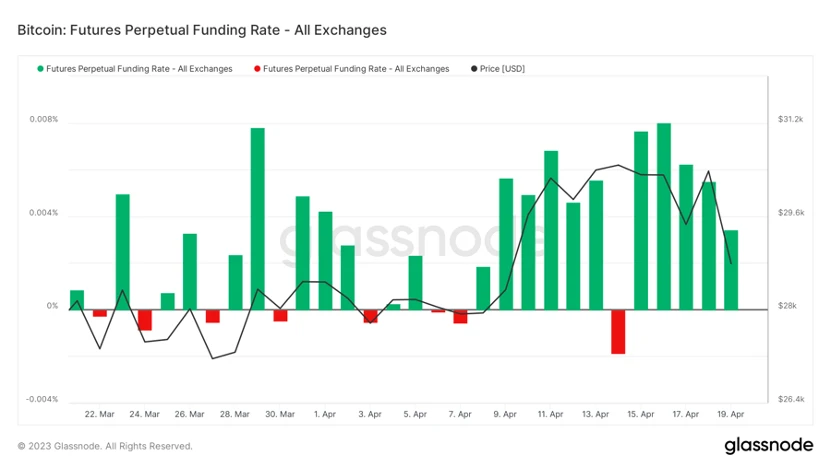Toggle the green Futures Perpetual Funding Rate legend label
The width and height of the screenshot is (832, 468).
139,69
